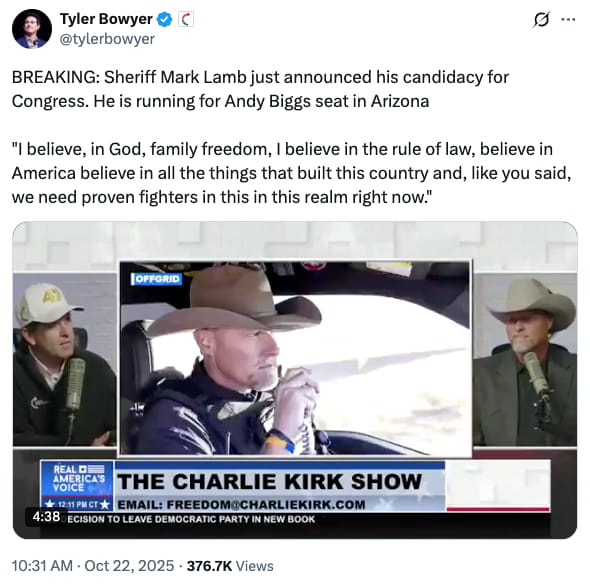The image size is (590, 586).
Task: Open the 10:31 AM timestamp link
Action: [x=42, y=566]
